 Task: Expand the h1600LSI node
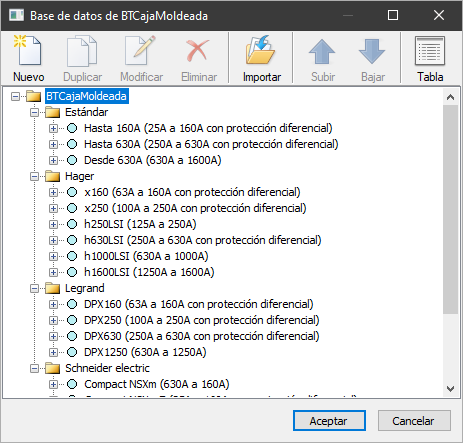[x=53, y=273]
